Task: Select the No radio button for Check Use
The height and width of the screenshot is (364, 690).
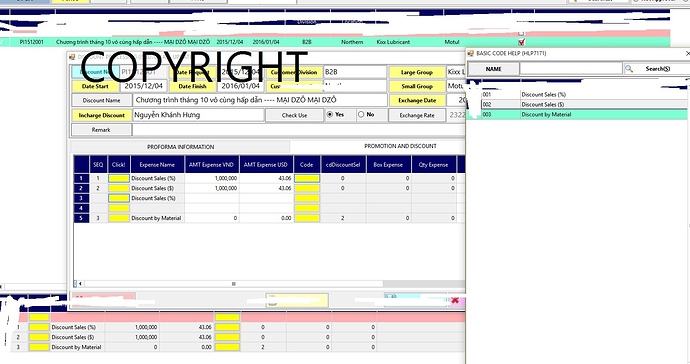Action: pos(361,114)
